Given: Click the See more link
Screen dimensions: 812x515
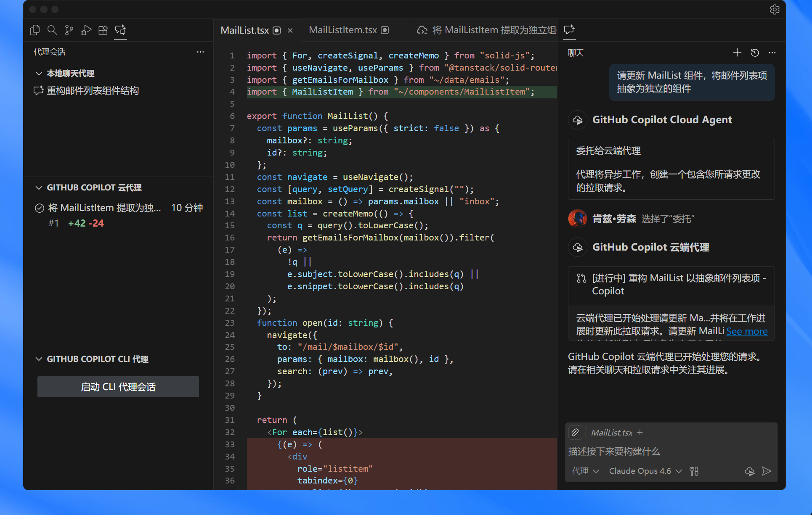Looking at the screenshot, I should (x=747, y=331).
